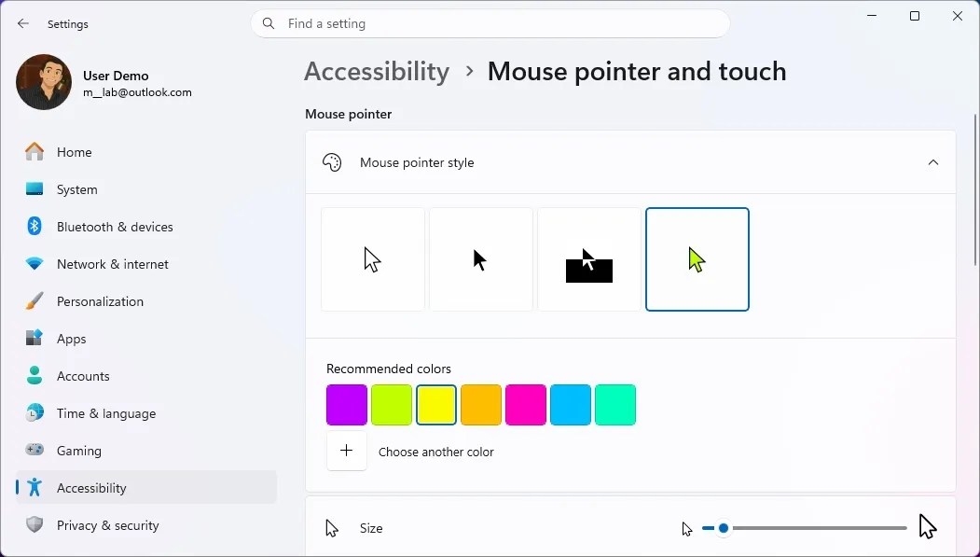This screenshot has height=557, width=980.
Task: Pick the yellow recommended color
Action: coord(436,405)
